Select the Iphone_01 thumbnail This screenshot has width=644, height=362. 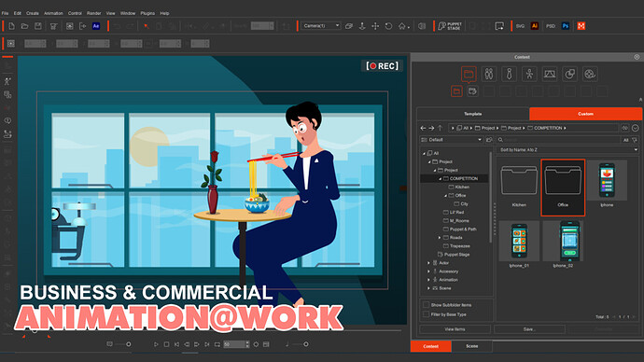pyautogui.click(x=519, y=244)
